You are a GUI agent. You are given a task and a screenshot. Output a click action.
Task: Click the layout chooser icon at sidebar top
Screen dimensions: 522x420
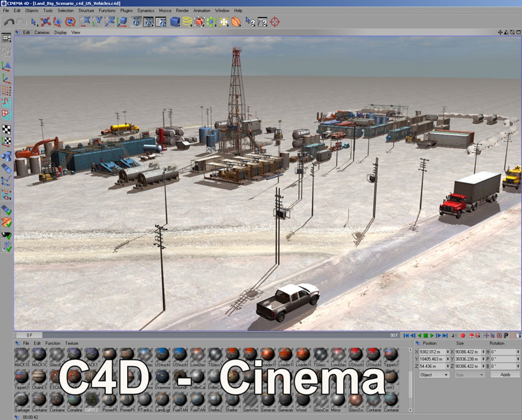point(6,38)
